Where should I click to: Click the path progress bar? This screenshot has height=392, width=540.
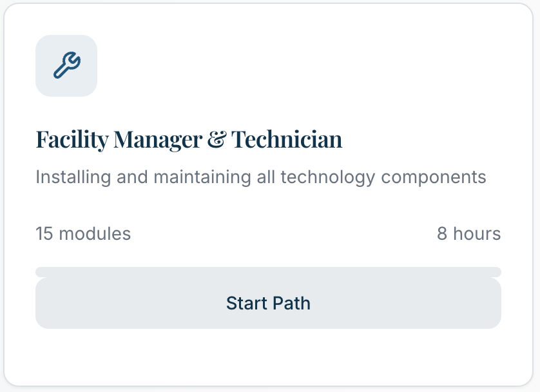[x=268, y=272]
